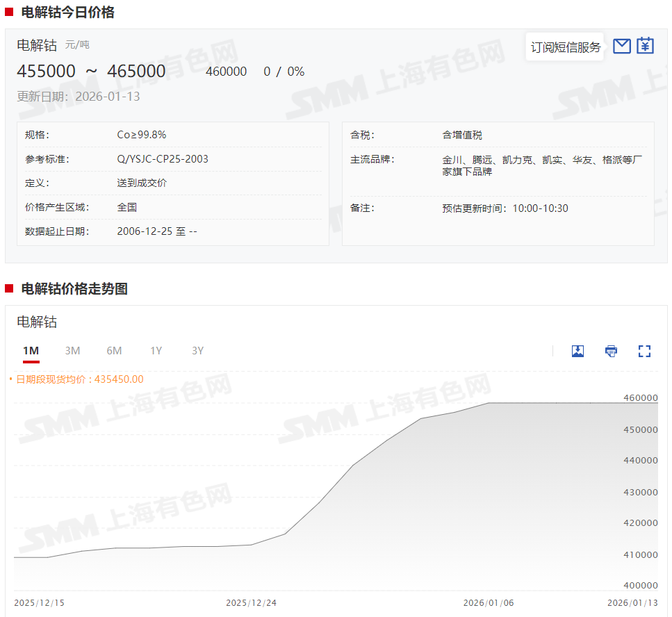Switch to the 1Y chart view
The width and height of the screenshot is (672, 617).
156,351
